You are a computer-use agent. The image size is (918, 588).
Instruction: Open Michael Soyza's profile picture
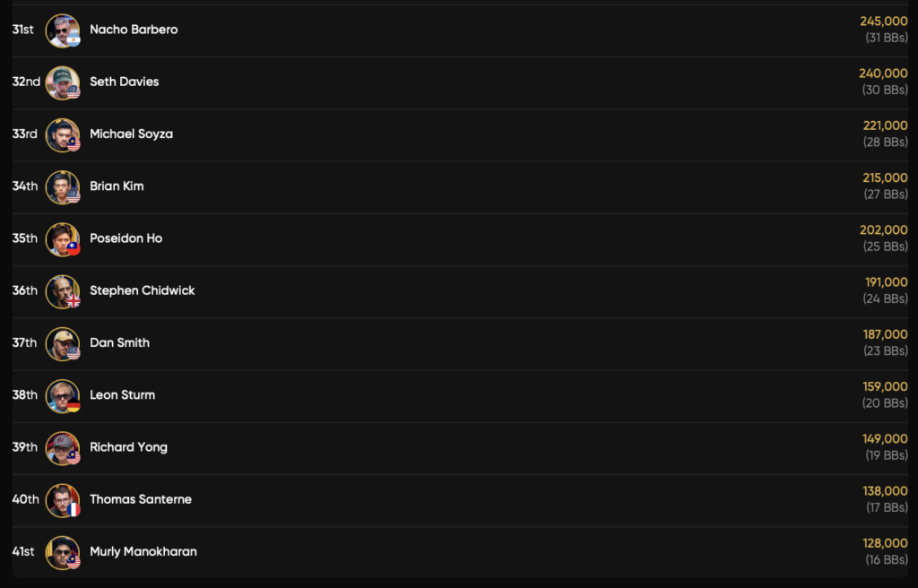point(63,134)
